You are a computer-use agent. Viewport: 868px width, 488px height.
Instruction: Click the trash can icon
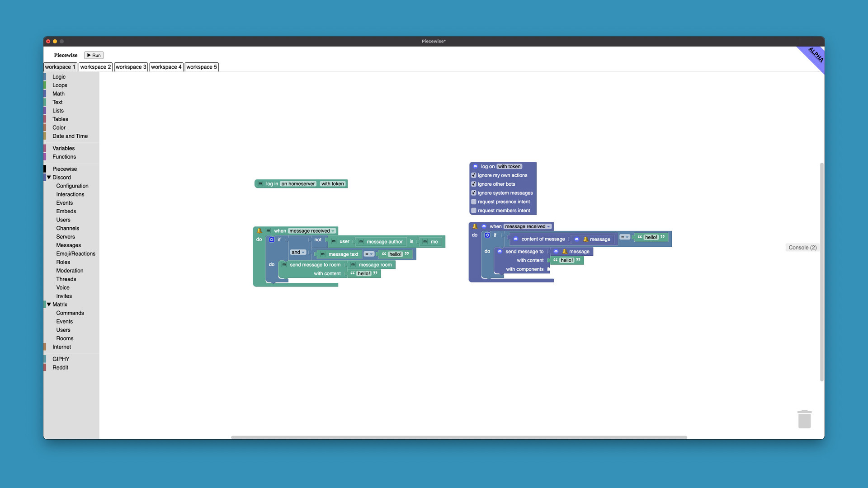coord(804,419)
